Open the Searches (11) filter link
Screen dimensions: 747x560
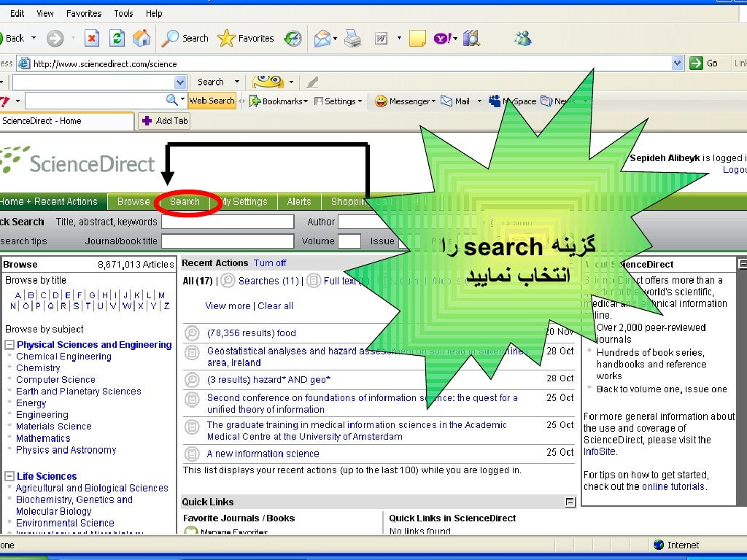pos(268,281)
